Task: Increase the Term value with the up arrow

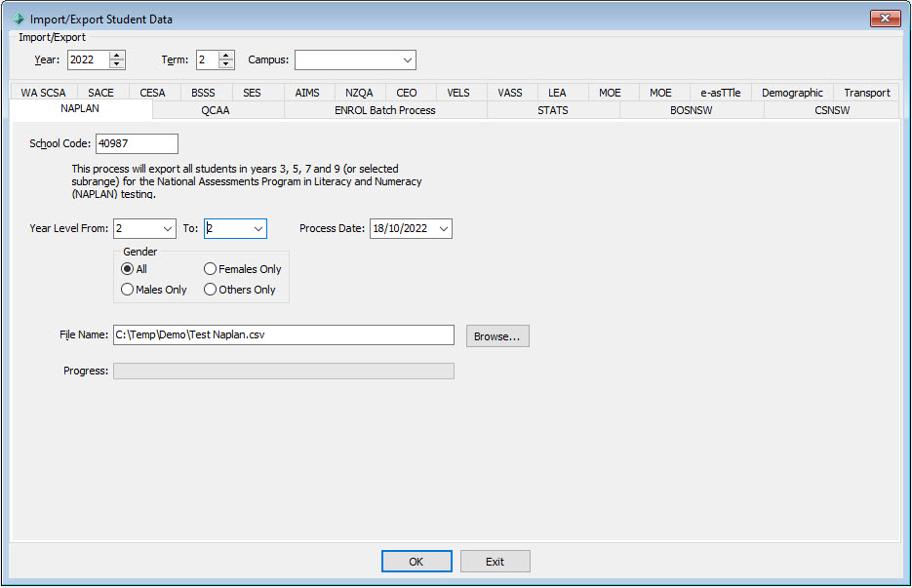Action: pyautogui.click(x=225, y=56)
